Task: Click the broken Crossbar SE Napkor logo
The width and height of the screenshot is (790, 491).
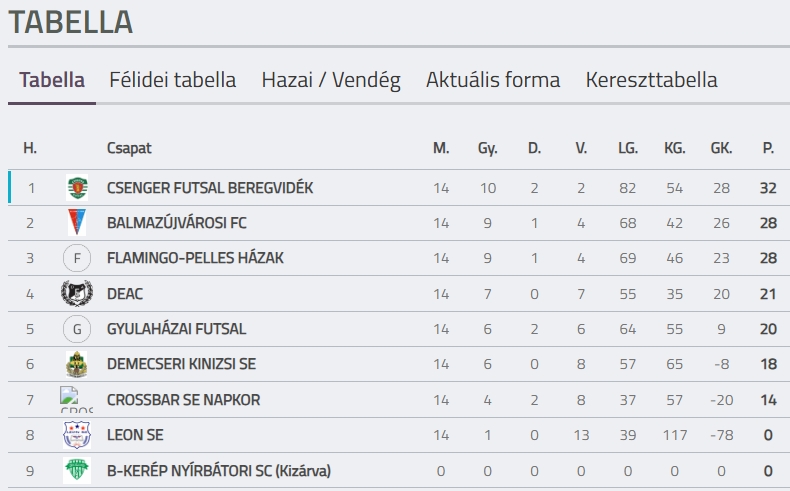Action: [x=76, y=399]
